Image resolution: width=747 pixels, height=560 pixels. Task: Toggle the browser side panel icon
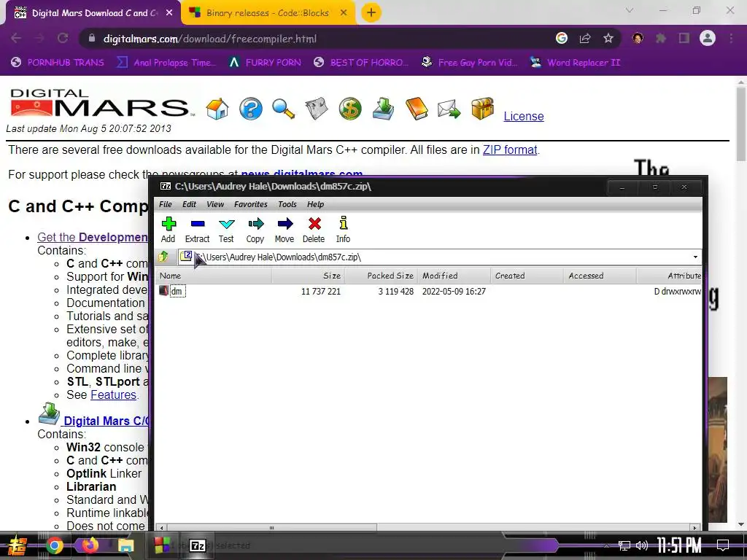(x=684, y=38)
